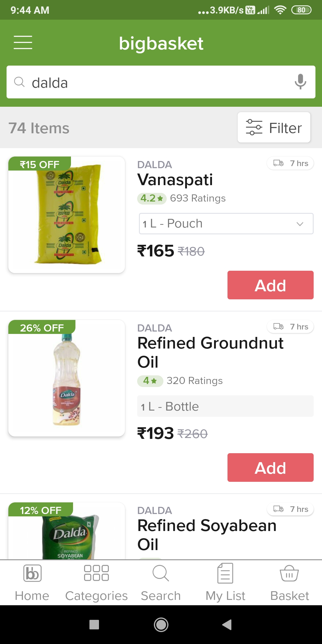Viewport: 322px width, 644px height.
Task: Open the Filter options
Action: pos(274,128)
